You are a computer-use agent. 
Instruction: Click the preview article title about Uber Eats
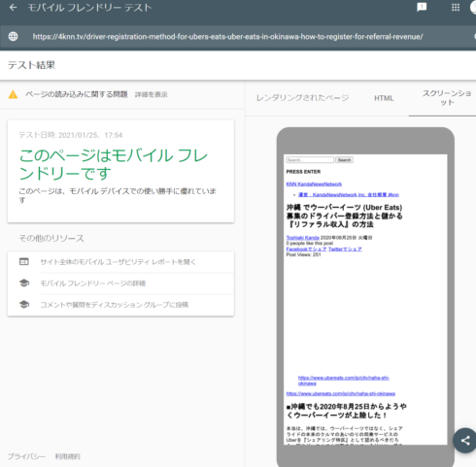pos(344,216)
